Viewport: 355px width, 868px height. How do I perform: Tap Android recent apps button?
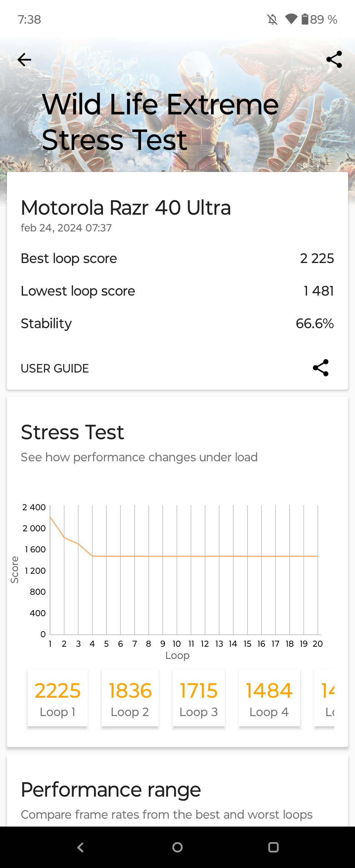click(273, 847)
